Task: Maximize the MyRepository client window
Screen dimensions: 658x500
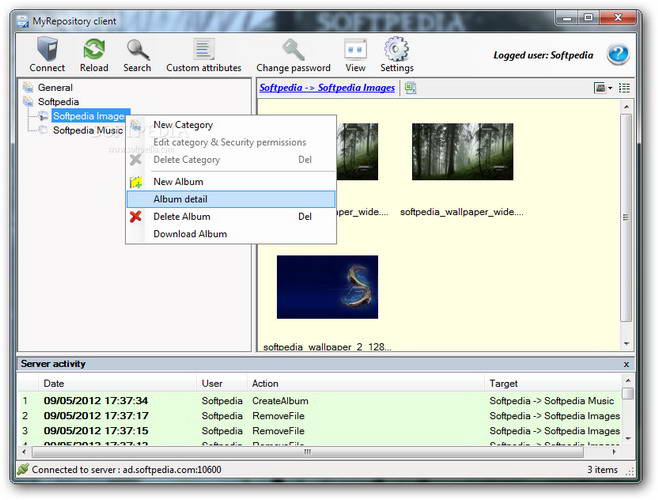Action: pyautogui.click(x=589, y=18)
